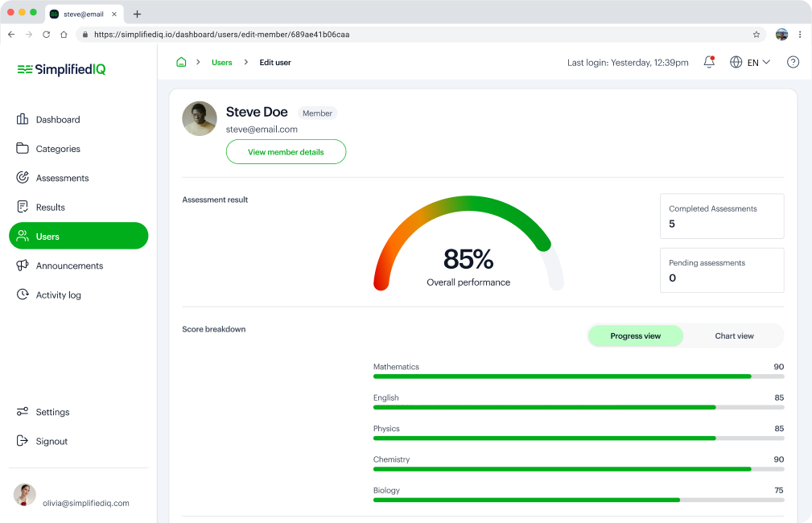Image resolution: width=812 pixels, height=523 pixels.
Task: Open Announcements megaphone item
Action: pyautogui.click(x=69, y=266)
